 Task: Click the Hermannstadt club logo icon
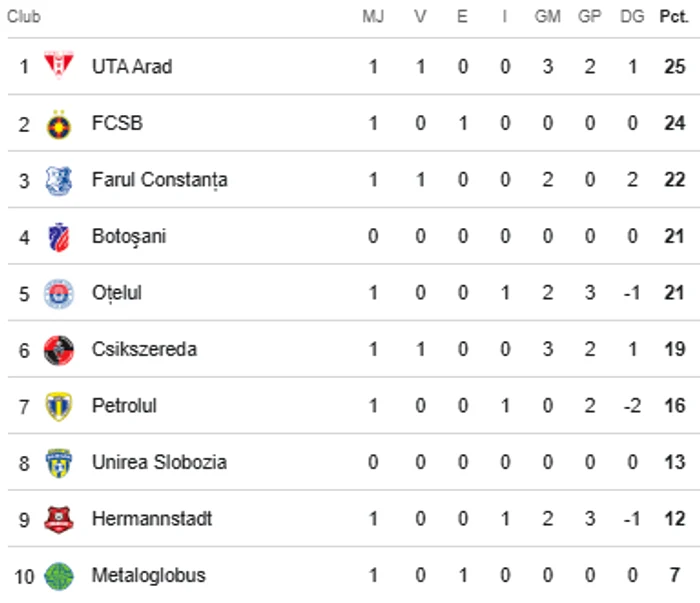coord(58,520)
